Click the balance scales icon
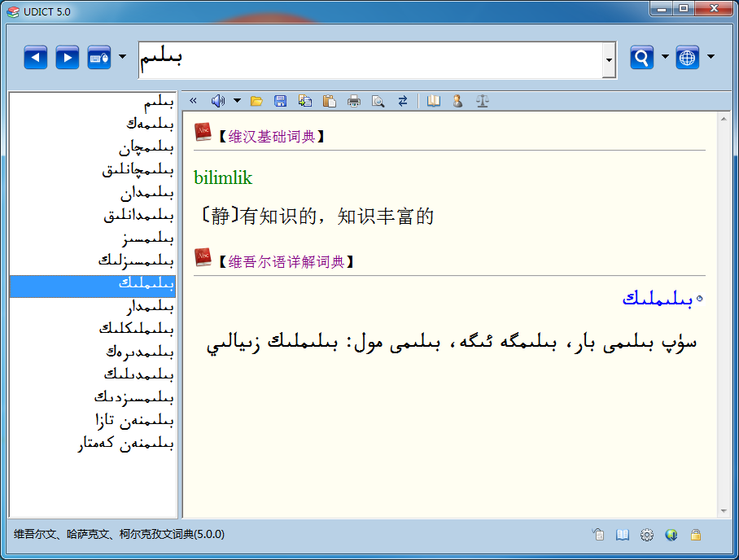Image resolution: width=739 pixels, height=560 pixels. pos(483,101)
